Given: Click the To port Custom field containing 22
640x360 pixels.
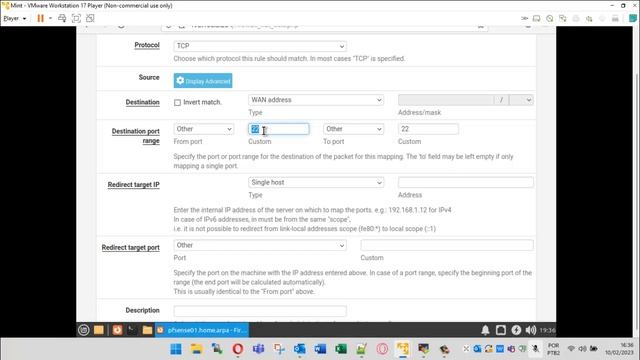Looking at the screenshot, I should (x=428, y=129).
